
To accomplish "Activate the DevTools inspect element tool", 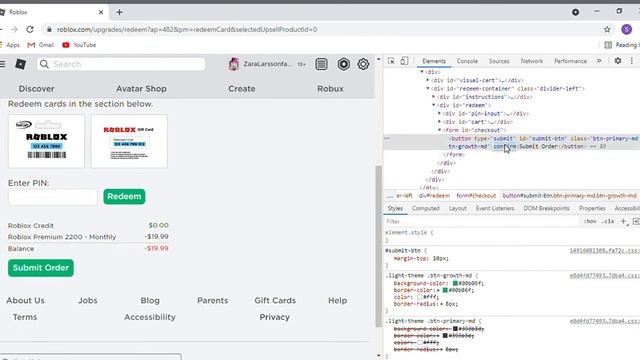I will click(x=391, y=61).
